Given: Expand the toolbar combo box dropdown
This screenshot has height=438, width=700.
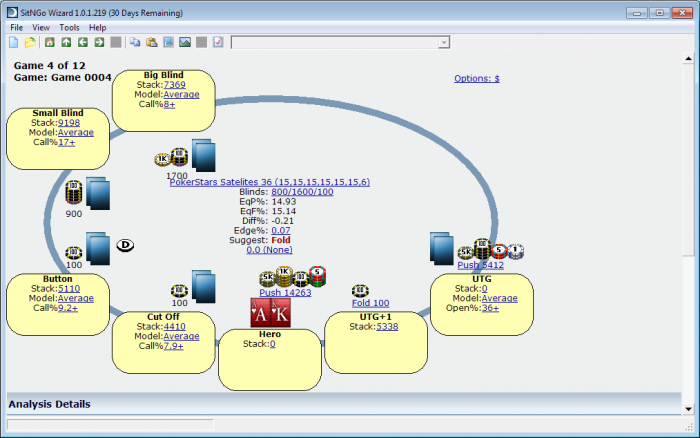Looking at the screenshot, I should [x=444, y=43].
